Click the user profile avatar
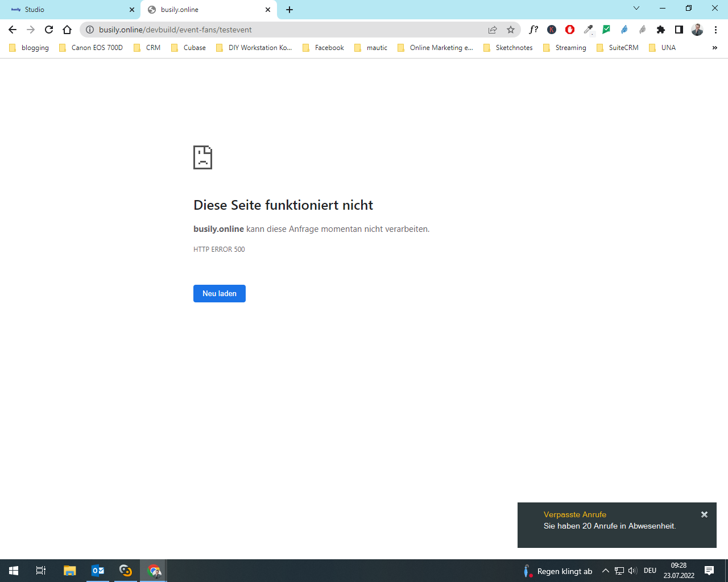 click(697, 30)
